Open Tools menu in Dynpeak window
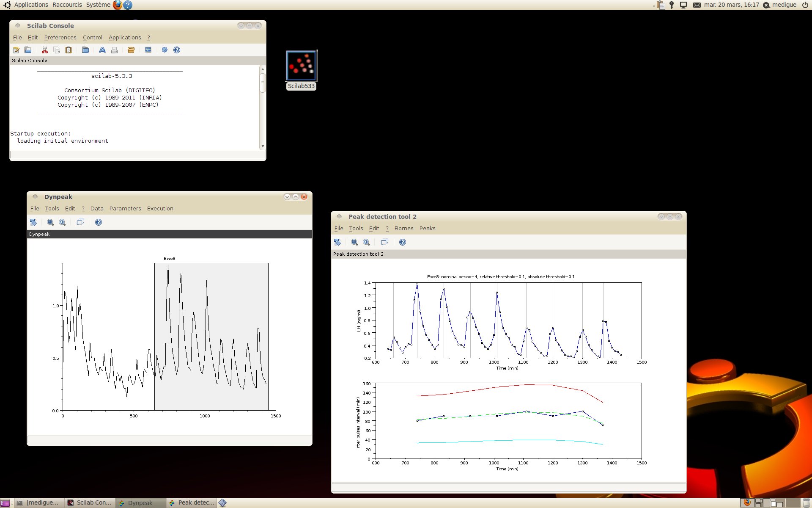The width and height of the screenshot is (812, 508). click(x=52, y=209)
